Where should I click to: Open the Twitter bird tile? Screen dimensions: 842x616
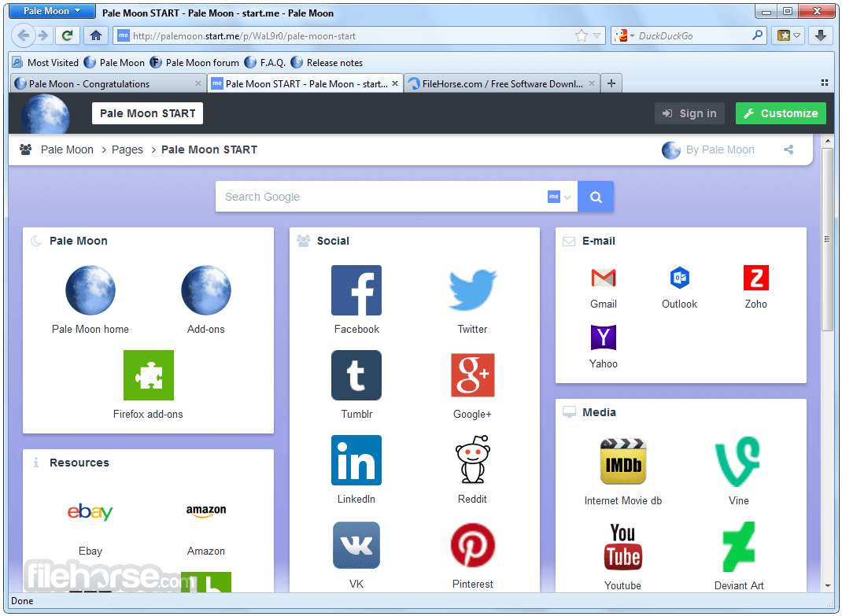[473, 290]
